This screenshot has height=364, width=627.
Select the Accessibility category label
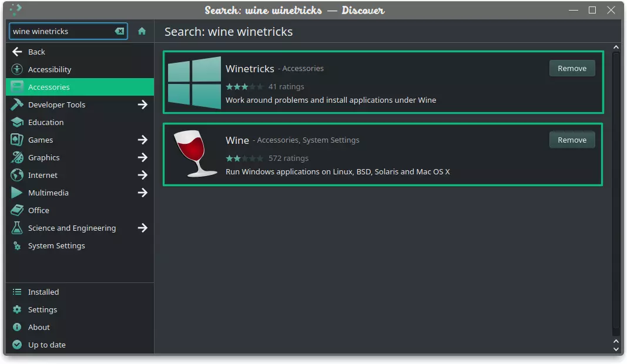coord(49,69)
